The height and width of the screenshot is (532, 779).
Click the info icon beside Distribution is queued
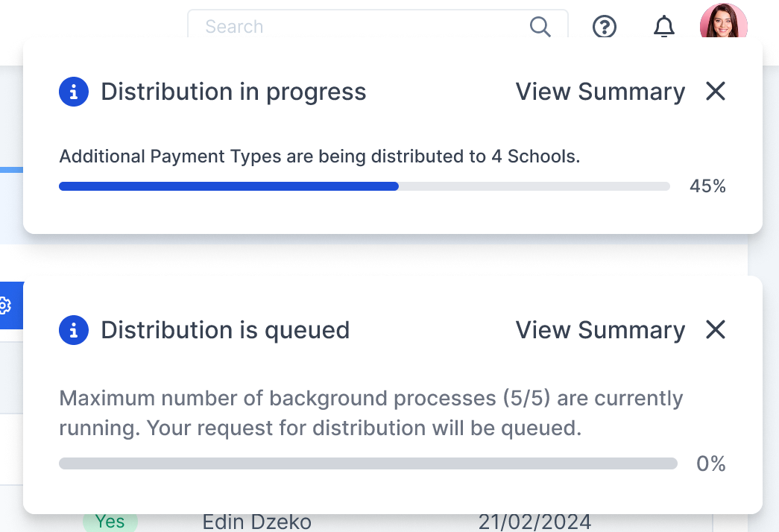point(74,330)
